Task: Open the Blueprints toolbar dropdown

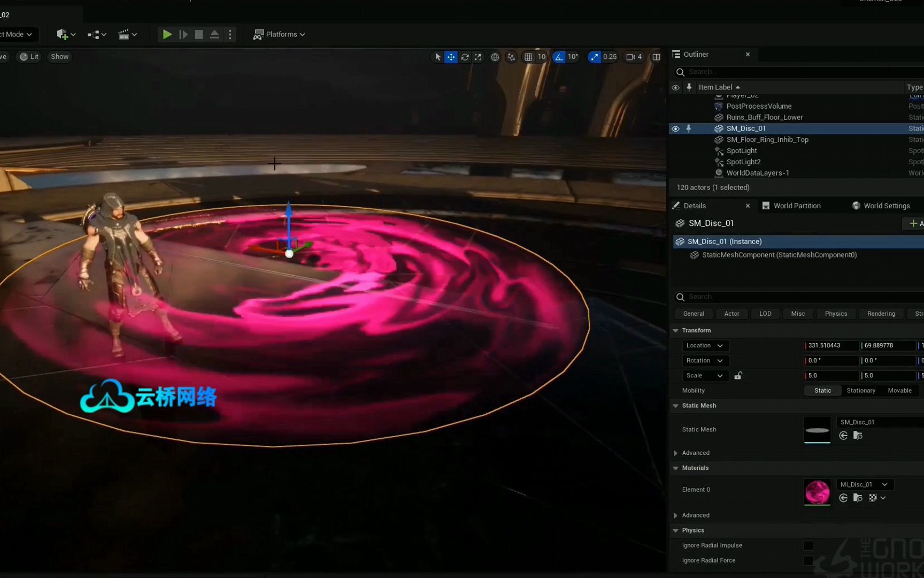Action: pyautogui.click(x=97, y=34)
